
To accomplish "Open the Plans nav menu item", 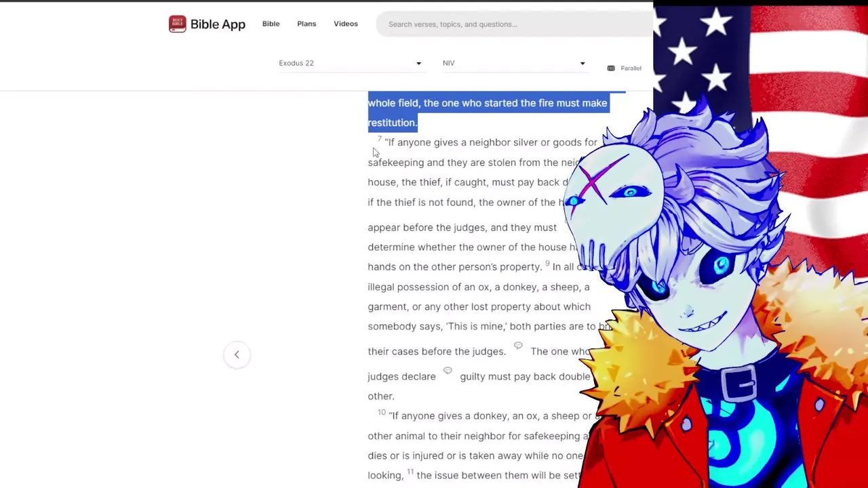I will 307,24.
